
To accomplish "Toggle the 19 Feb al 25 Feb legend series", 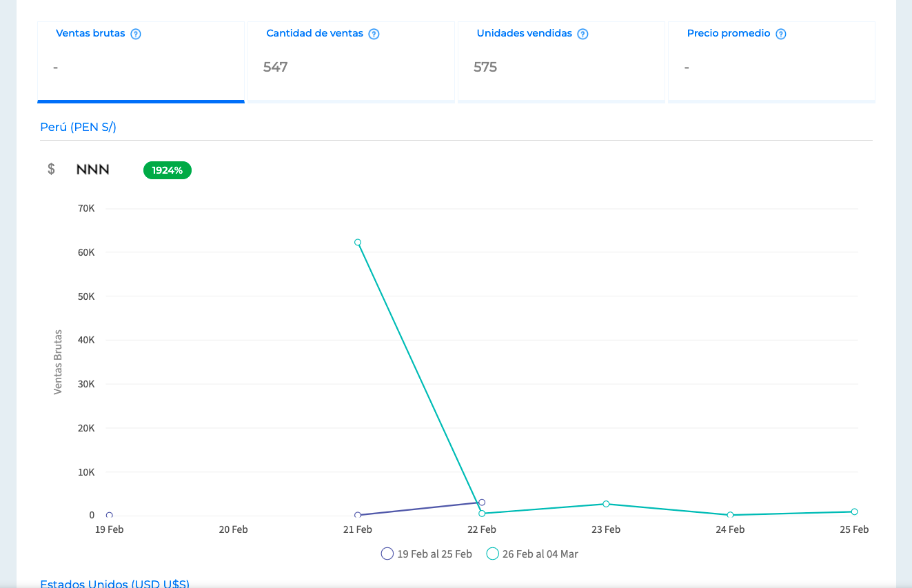I will [x=427, y=554].
